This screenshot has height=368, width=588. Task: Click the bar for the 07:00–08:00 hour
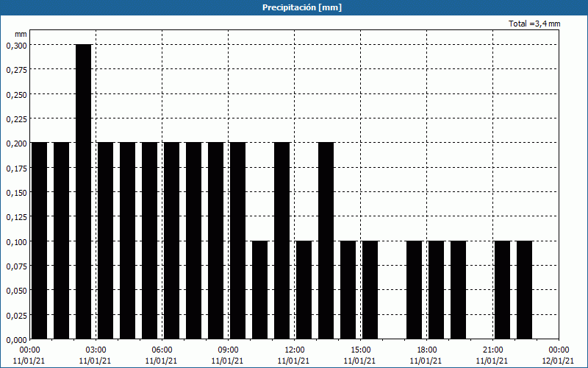194,241
